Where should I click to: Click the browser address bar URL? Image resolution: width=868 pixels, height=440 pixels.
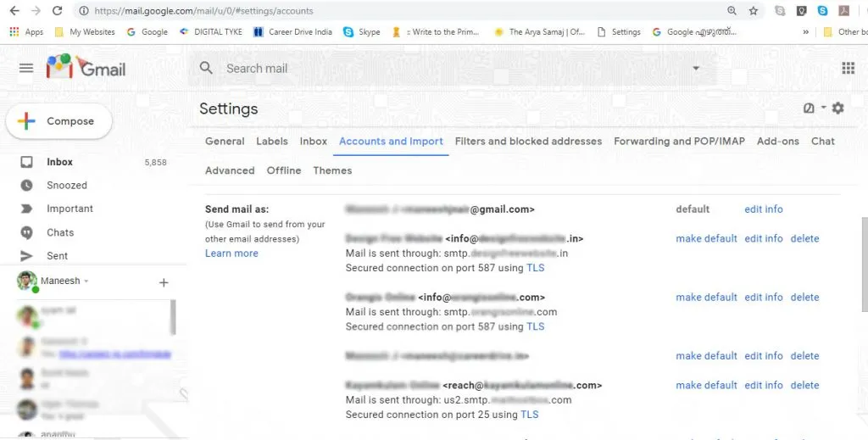click(x=203, y=10)
